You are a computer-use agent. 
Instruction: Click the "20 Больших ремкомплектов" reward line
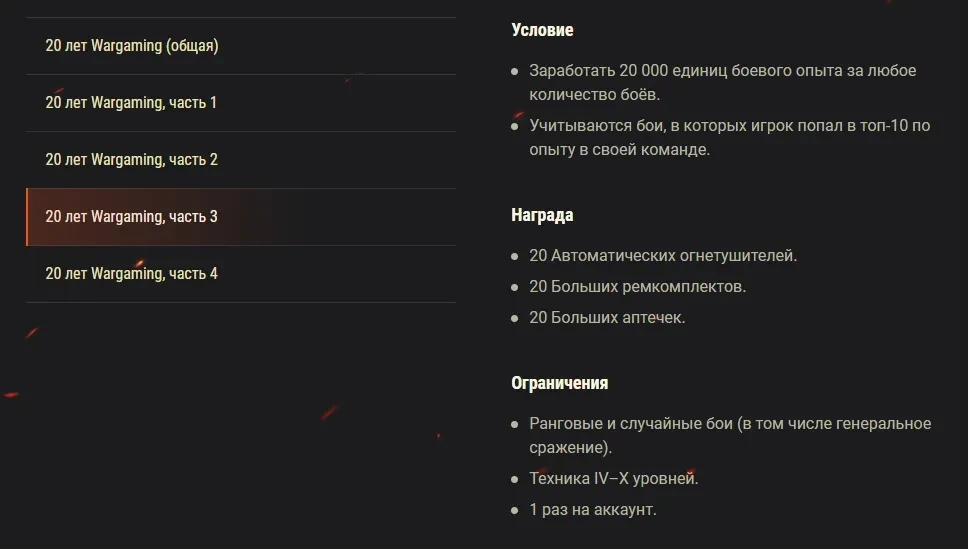[637, 287]
